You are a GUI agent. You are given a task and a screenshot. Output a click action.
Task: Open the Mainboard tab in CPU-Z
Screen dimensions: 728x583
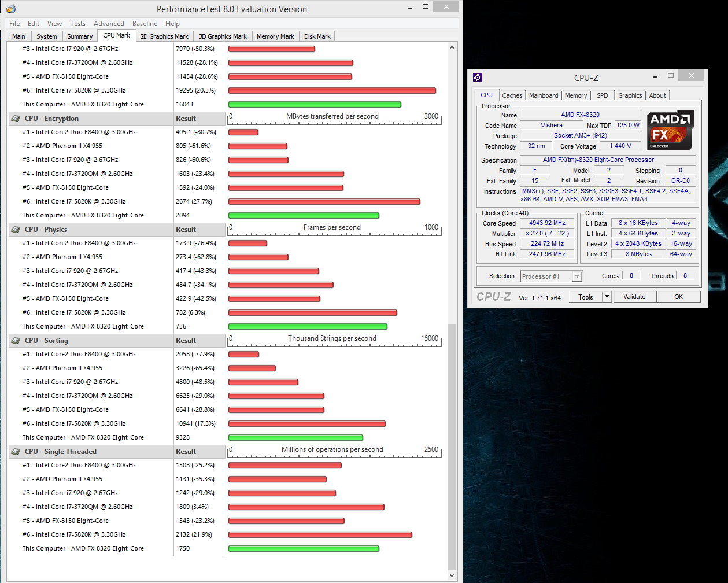click(x=544, y=95)
